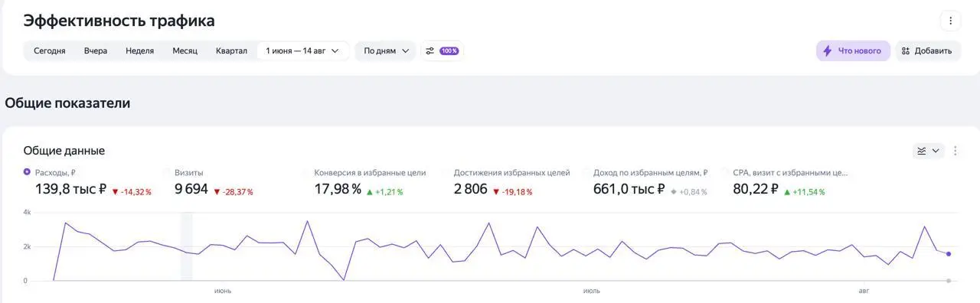Click the -19,18 % change indicator
This screenshot has height=303, width=980.
click(x=513, y=192)
